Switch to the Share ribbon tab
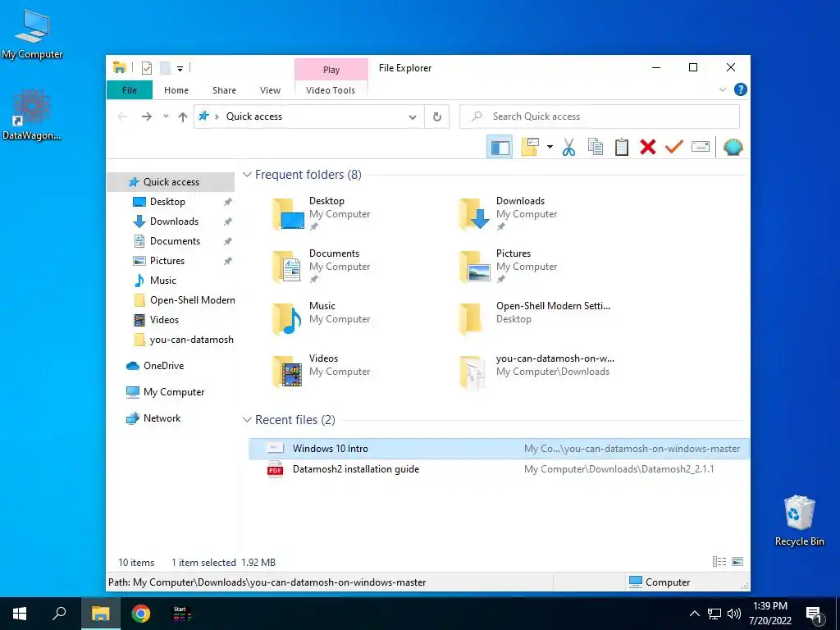Screen dimensions: 840x630 coord(224,90)
